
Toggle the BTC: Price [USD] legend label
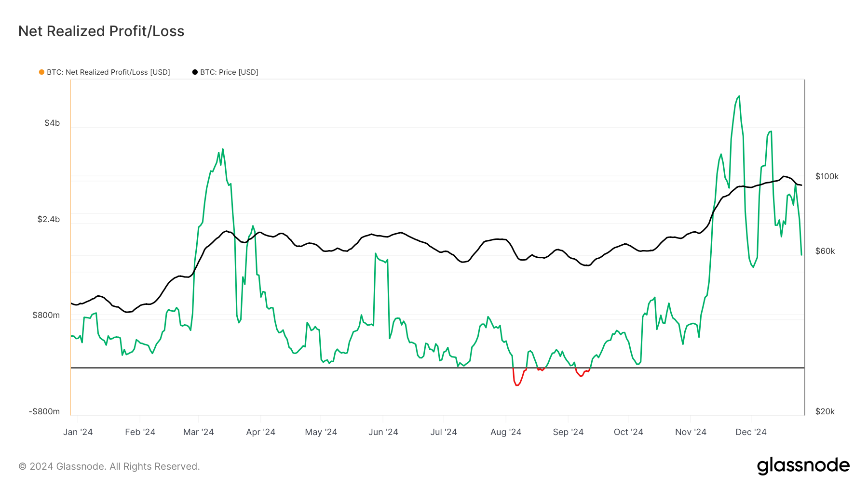pos(229,72)
